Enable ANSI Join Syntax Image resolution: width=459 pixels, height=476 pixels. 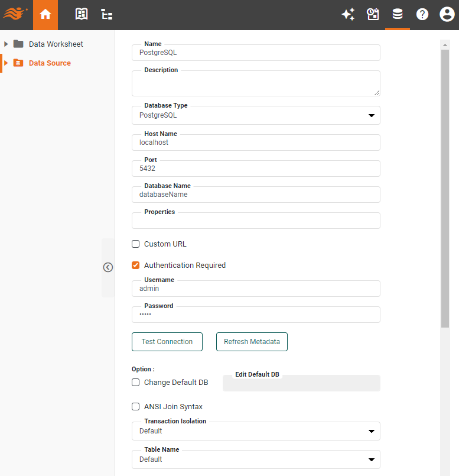135,406
